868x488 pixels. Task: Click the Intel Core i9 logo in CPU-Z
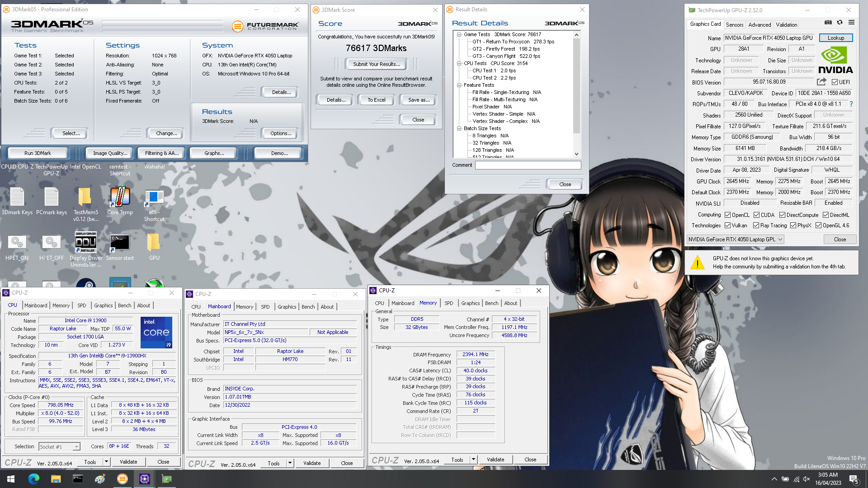click(156, 333)
